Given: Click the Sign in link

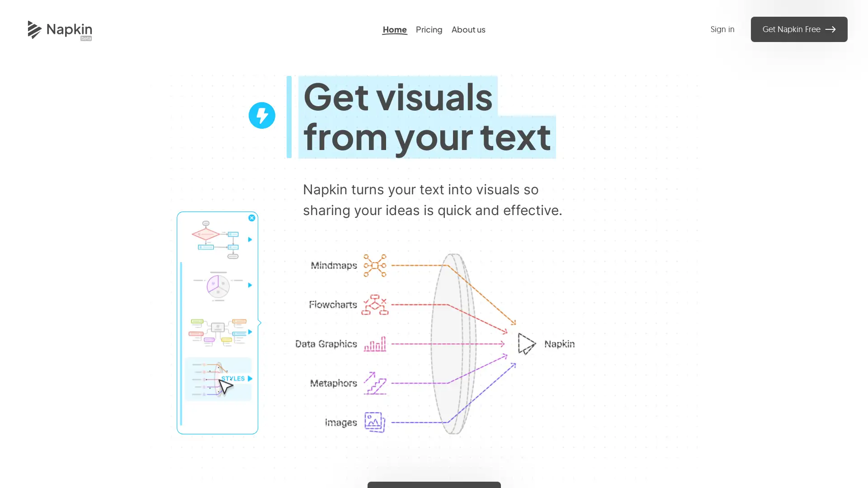Looking at the screenshot, I should tap(722, 29).
